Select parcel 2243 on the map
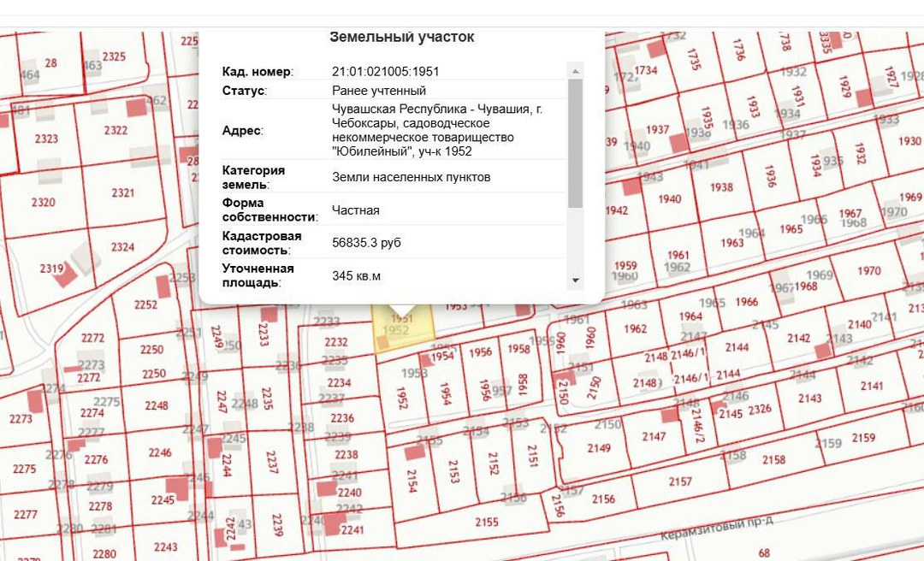This screenshot has height=561, width=924. click(x=166, y=546)
